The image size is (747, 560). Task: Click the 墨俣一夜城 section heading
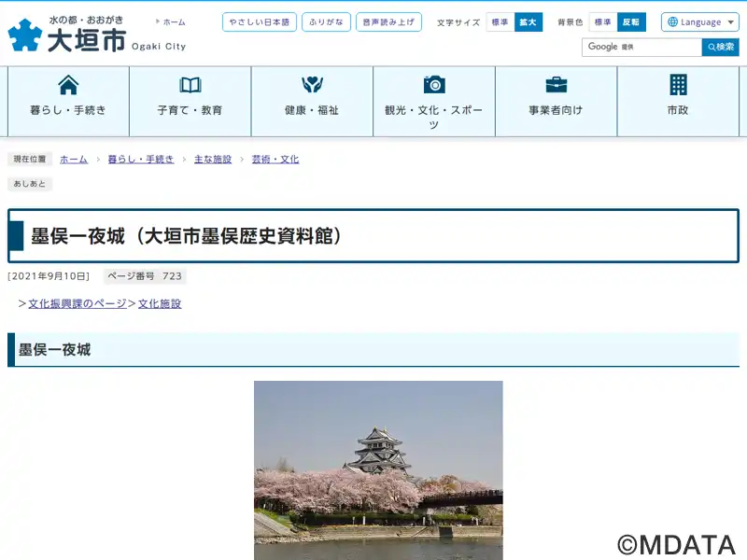tap(55, 350)
